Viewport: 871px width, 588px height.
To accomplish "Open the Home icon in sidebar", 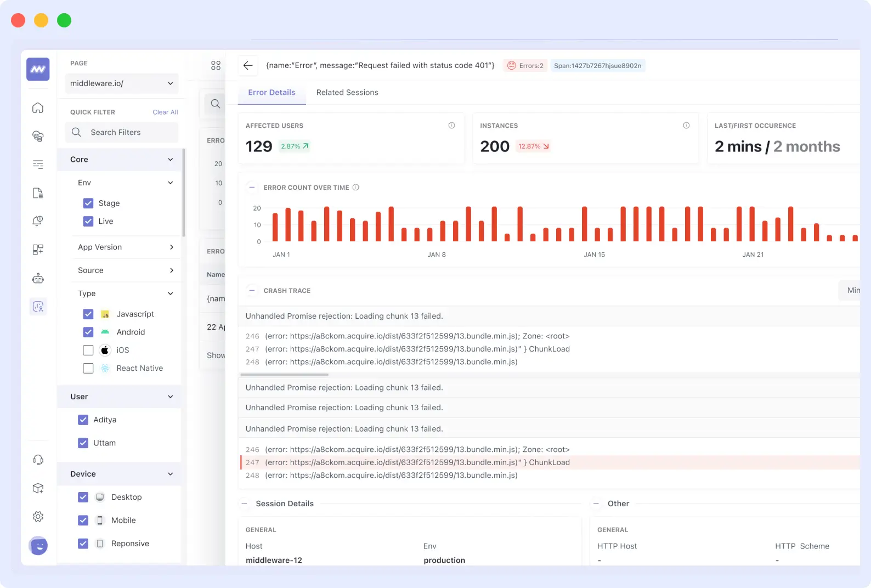I will tap(38, 108).
